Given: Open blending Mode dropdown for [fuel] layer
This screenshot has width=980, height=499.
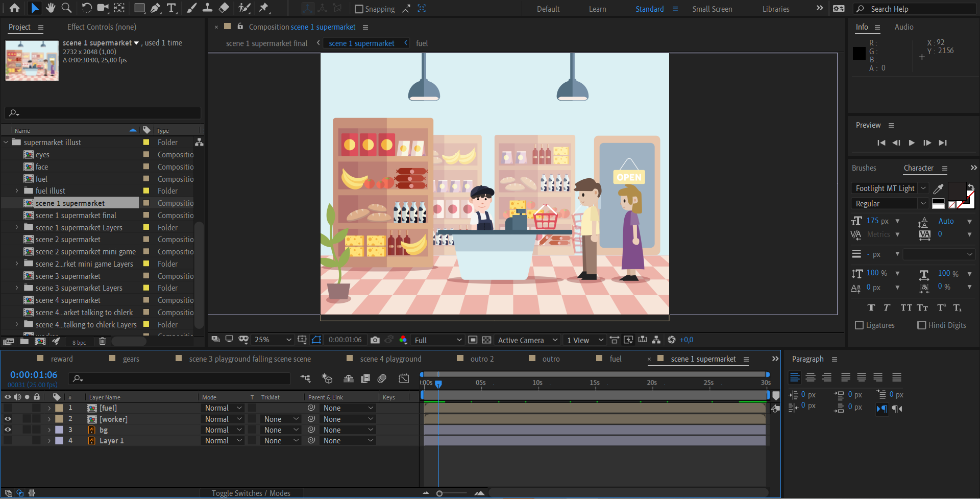Looking at the screenshot, I should click(x=223, y=408).
